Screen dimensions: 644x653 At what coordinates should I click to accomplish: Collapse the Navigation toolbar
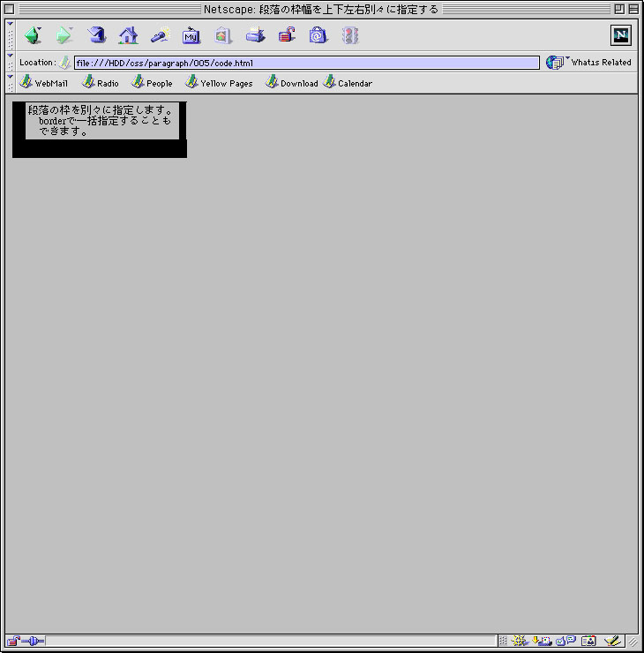pyautogui.click(x=11, y=35)
